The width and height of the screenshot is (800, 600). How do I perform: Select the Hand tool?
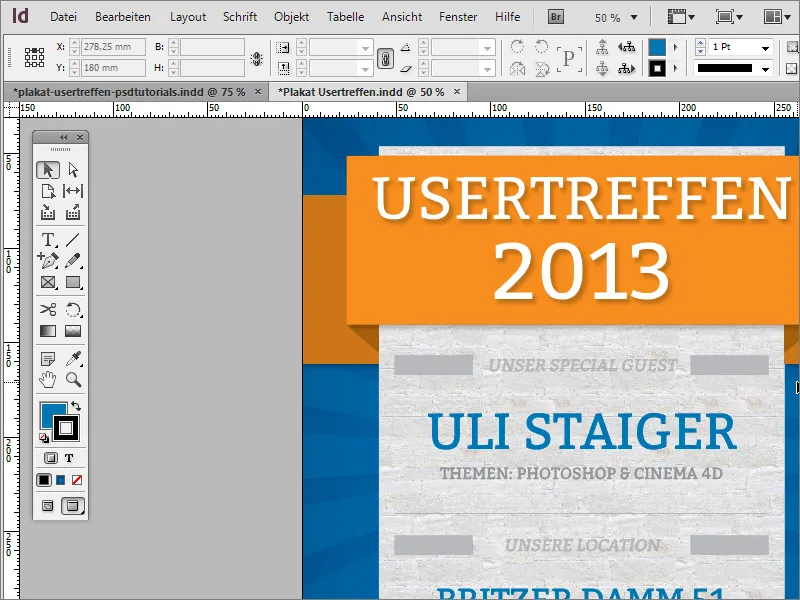pos(48,379)
